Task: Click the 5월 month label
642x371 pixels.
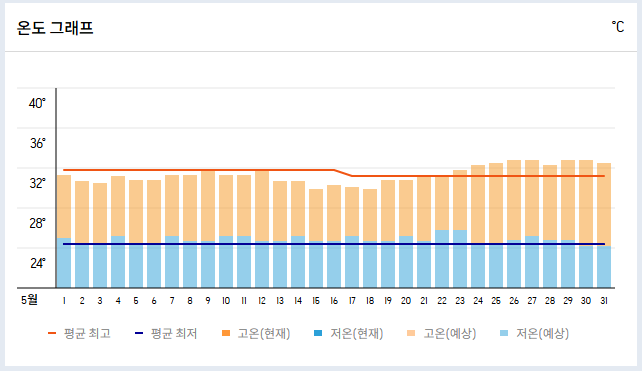Action: pos(29,300)
